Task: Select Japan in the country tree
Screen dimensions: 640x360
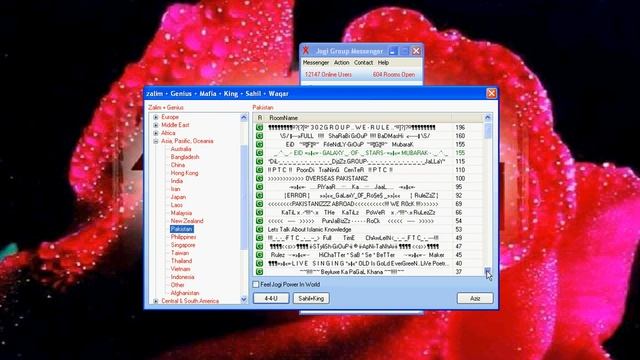Action: [x=178, y=197]
